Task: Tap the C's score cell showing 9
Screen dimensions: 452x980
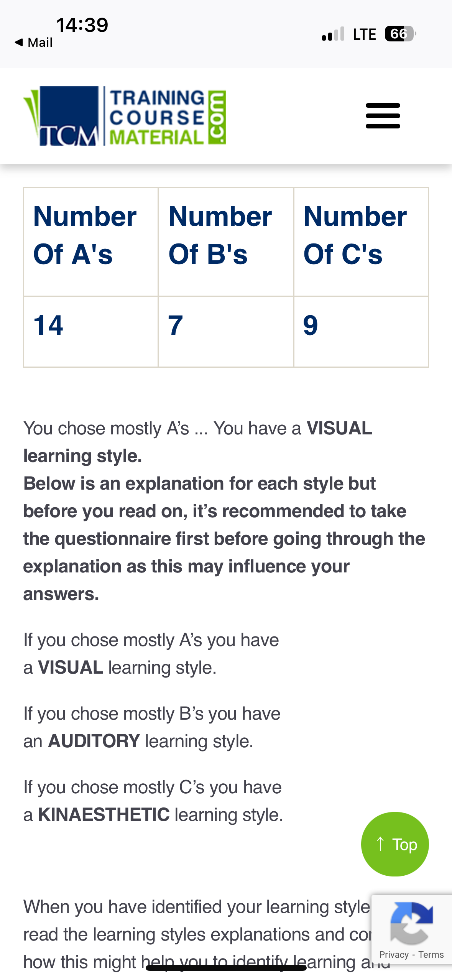Action: click(x=361, y=332)
